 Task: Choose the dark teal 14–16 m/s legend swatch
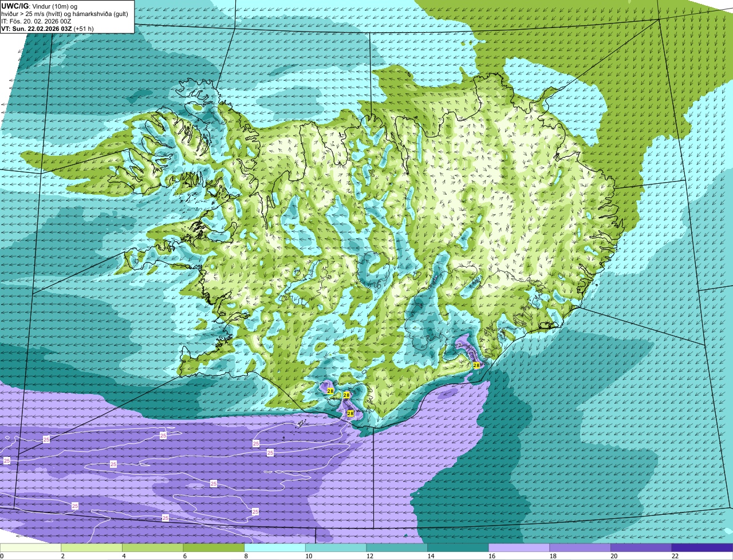coord(458,547)
